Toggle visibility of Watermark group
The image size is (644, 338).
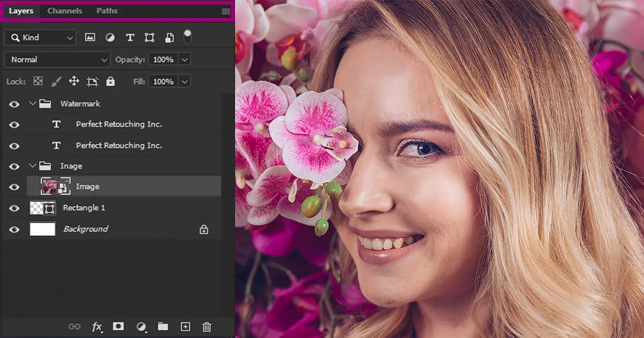pos(14,104)
